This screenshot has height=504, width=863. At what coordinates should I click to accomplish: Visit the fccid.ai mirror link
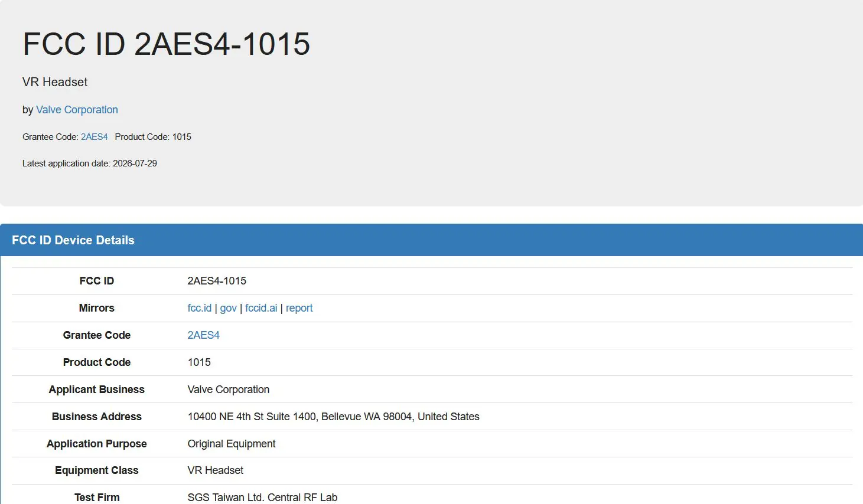tap(261, 308)
